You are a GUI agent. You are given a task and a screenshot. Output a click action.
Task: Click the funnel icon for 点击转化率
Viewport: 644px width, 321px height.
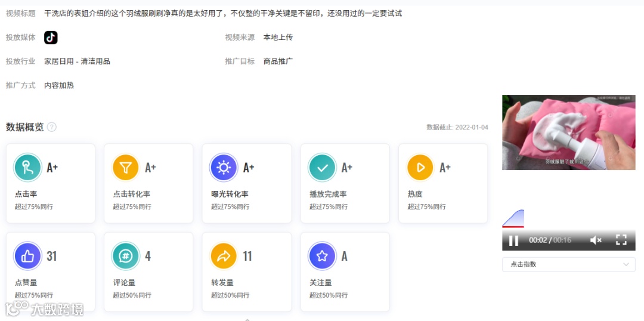tap(126, 167)
